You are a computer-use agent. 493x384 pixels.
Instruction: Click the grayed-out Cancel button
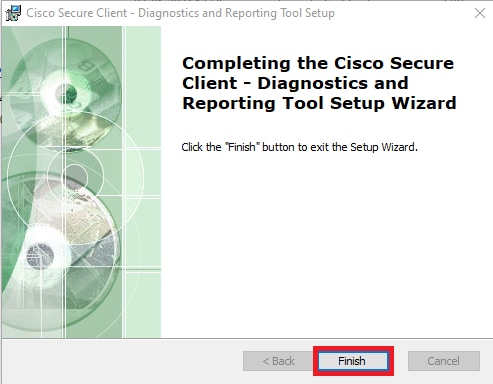[444, 361]
